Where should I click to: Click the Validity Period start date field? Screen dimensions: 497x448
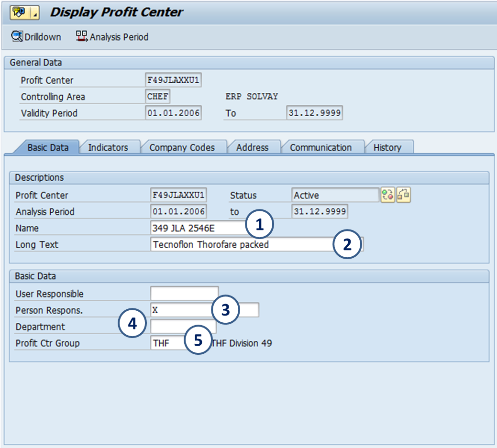pos(173,113)
